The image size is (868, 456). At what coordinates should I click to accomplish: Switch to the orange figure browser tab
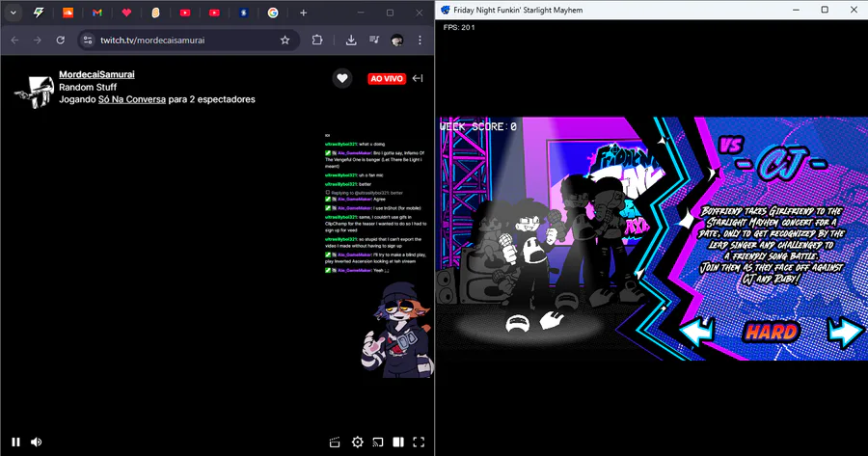point(155,13)
